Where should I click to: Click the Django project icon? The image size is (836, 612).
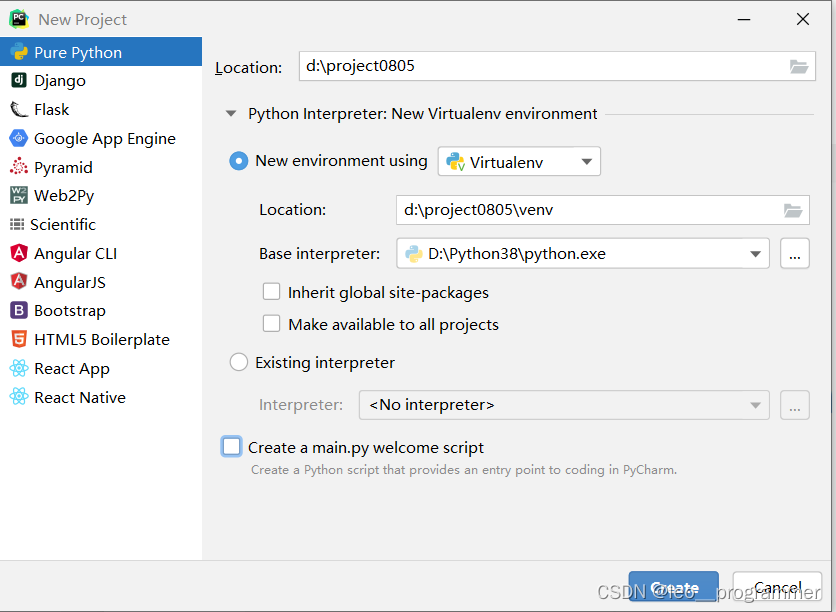(19, 80)
